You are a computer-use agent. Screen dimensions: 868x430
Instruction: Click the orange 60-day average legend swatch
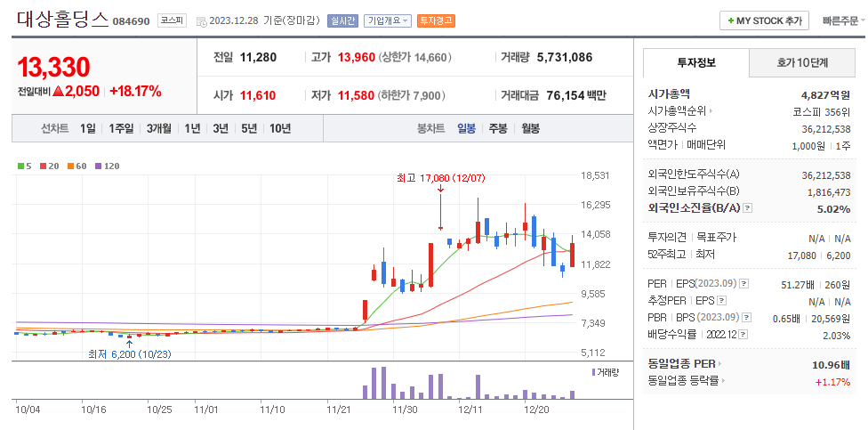click(x=71, y=166)
